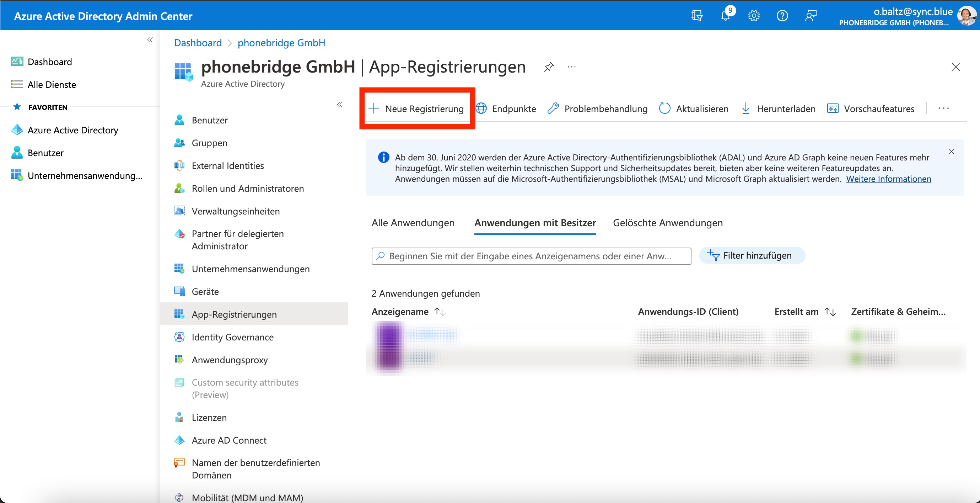Screen dimensions: 980x503
Task: Dismiss the ADAL info banner
Action: [x=951, y=152]
